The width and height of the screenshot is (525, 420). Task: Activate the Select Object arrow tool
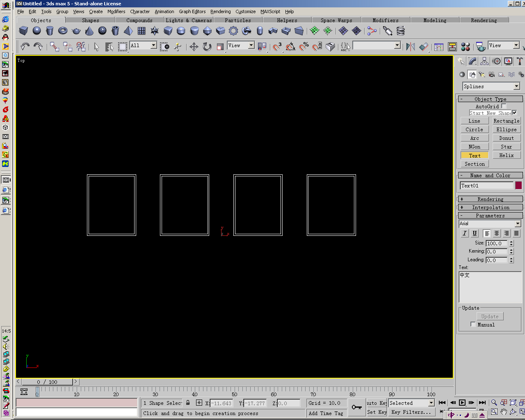96,47
